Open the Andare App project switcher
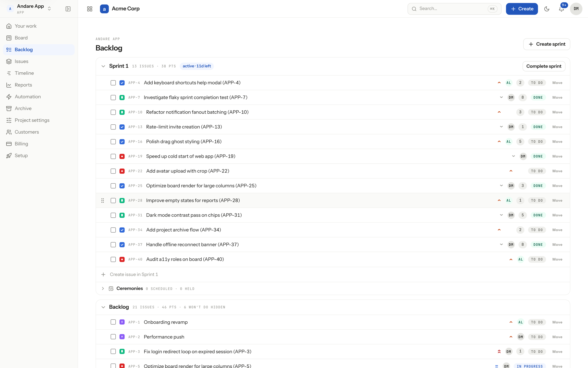Image resolution: width=588 pixels, height=368 pixels. [29, 9]
